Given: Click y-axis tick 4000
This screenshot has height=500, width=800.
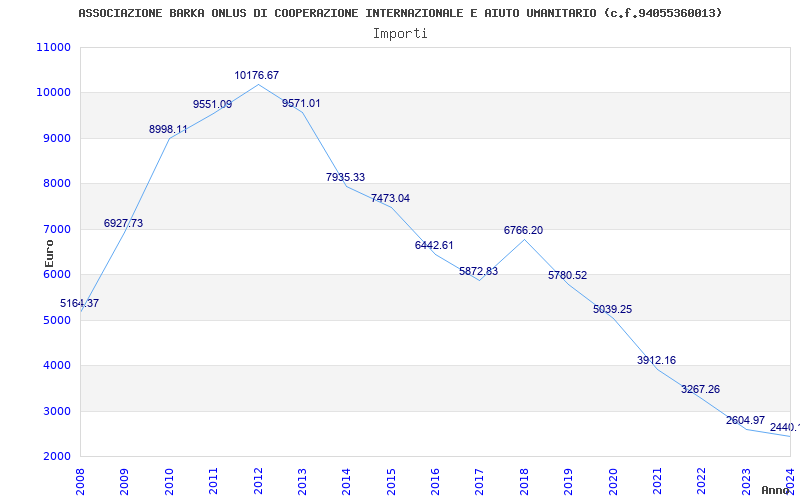Looking at the screenshot, I should pyautogui.click(x=56, y=366).
